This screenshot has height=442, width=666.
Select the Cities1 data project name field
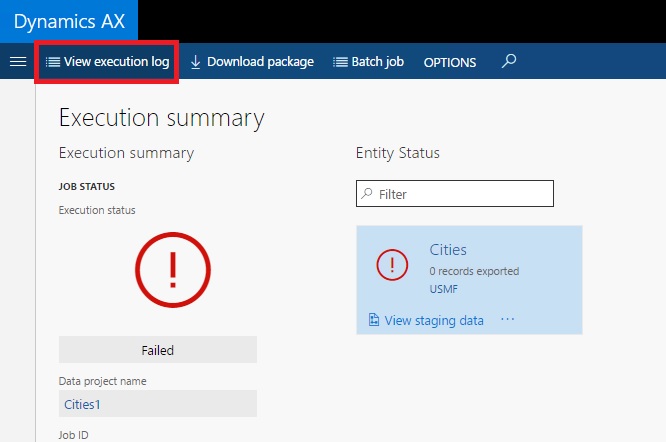[158, 404]
